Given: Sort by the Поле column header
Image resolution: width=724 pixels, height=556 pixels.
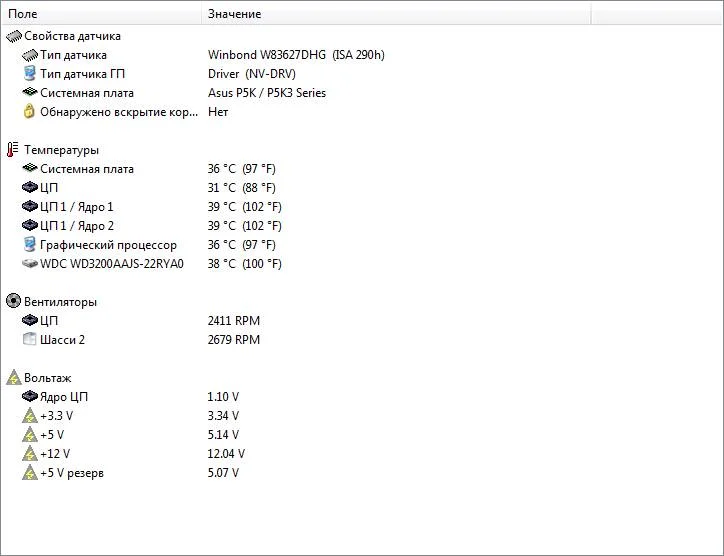Looking at the screenshot, I should click(100, 14).
